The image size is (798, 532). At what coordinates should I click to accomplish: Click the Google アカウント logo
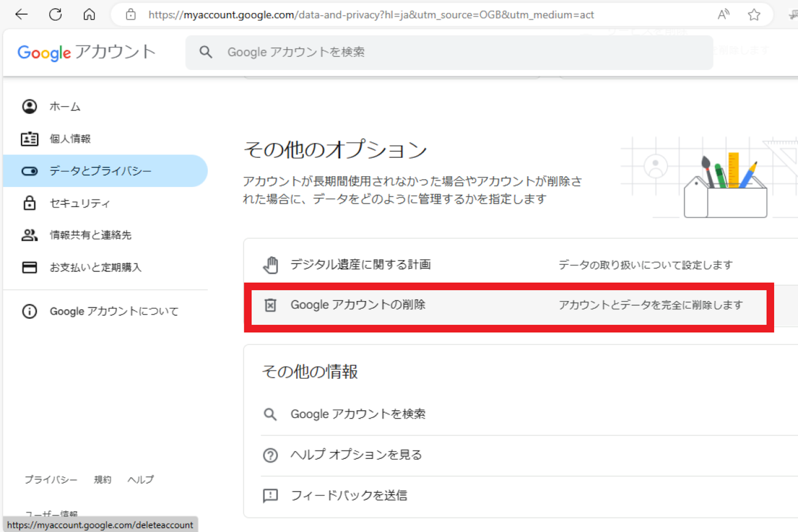tap(87, 52)
